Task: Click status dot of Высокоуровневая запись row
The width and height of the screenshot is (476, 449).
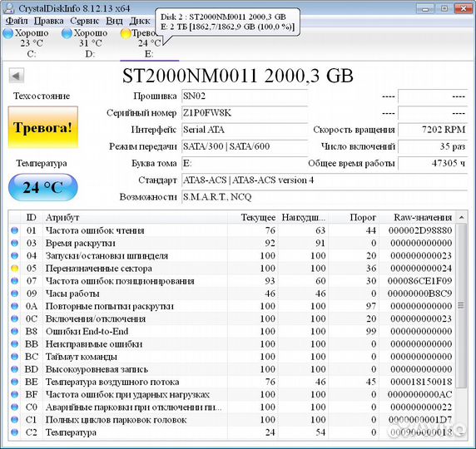Action: [15, 369]
